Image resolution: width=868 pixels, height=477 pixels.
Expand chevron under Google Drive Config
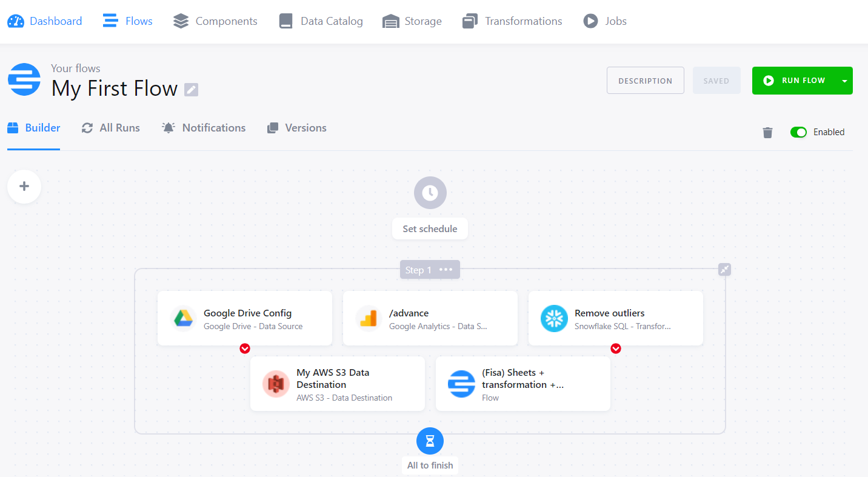coord(245,349)
